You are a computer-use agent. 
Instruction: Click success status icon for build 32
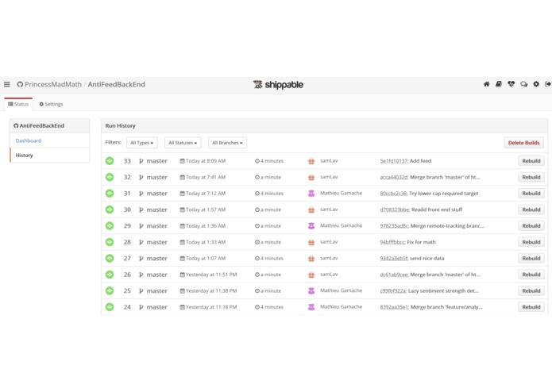click(110, 177)
